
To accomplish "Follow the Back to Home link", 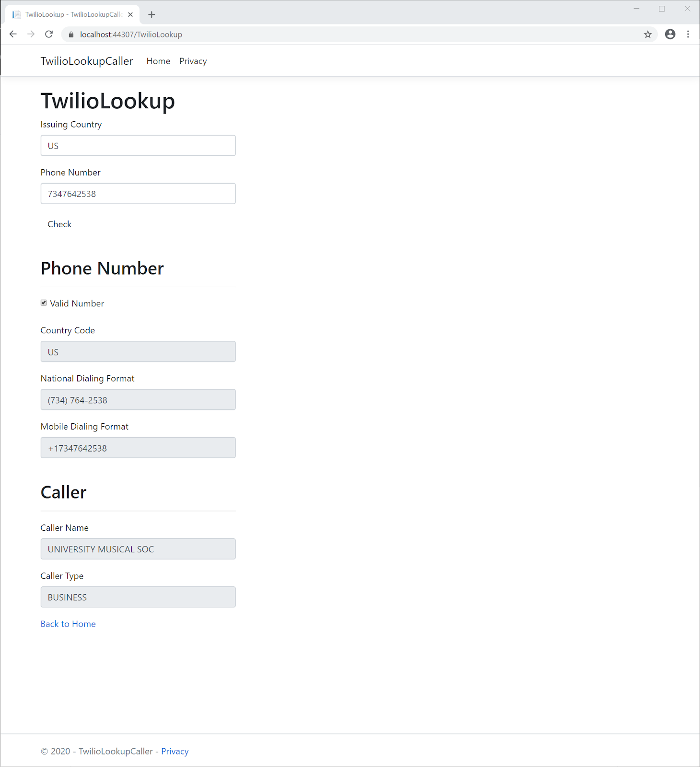I will (68, 624).
